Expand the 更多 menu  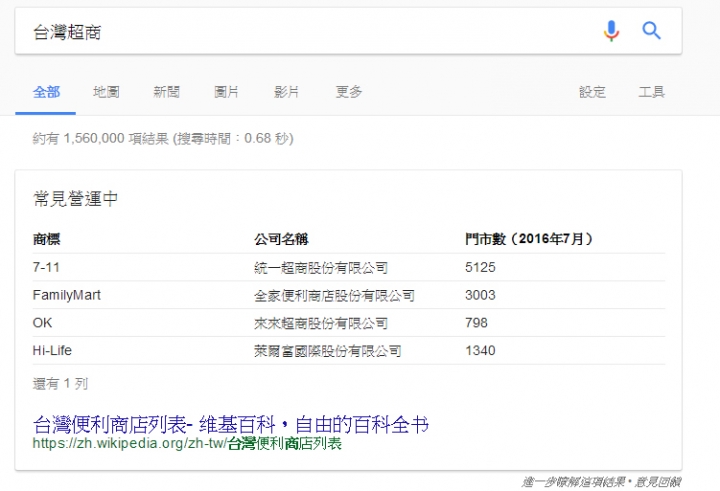[x=349, y=92]
